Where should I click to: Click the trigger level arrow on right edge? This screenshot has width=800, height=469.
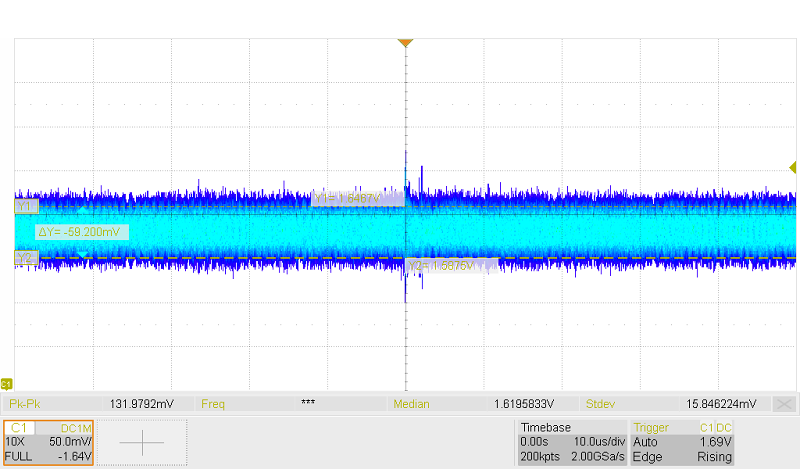(793, 167)
